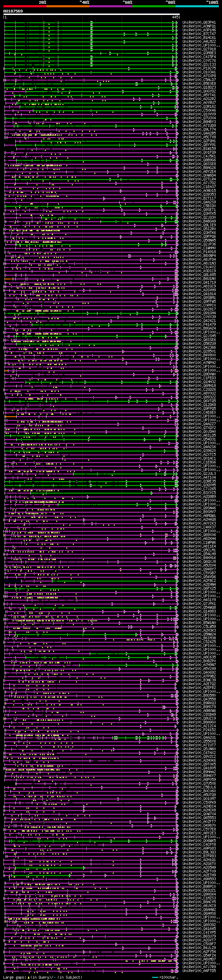Click the label UniRef100_Q54D31
Screen dimensions: 222x980
pos(199,439)
